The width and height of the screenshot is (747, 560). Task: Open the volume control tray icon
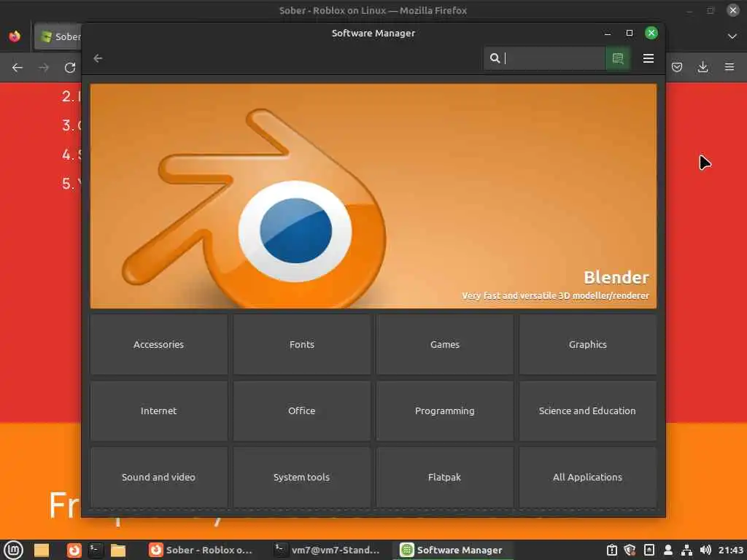[705, 550]
